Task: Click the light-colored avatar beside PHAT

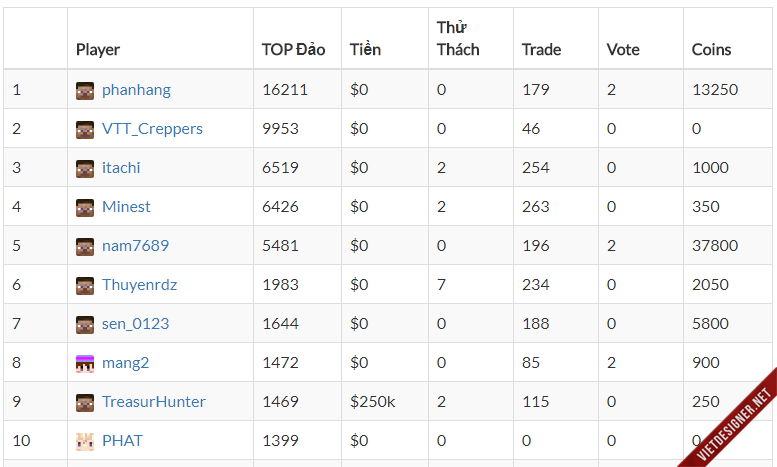Action: 85,441
